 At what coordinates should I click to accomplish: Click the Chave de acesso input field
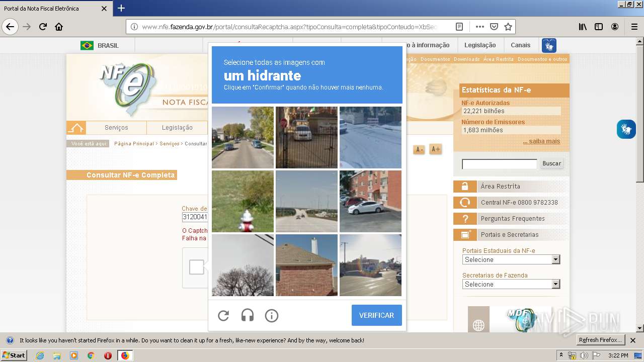[195, 217]
